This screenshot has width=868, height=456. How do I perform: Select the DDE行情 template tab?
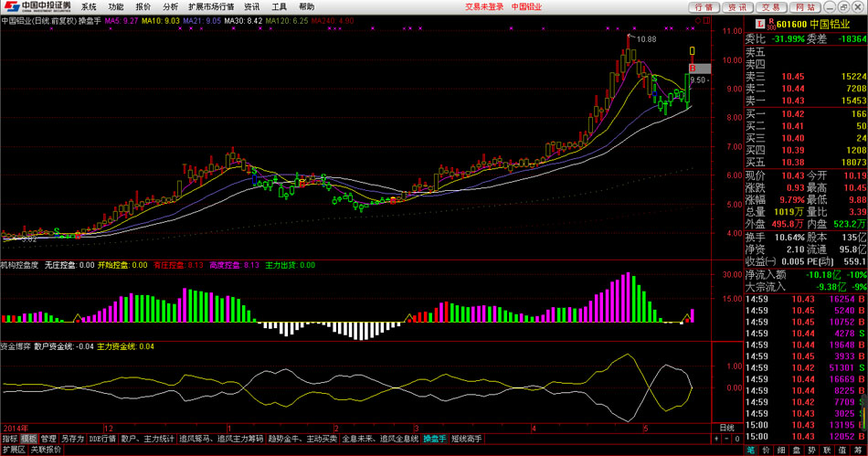coord(102,439)
